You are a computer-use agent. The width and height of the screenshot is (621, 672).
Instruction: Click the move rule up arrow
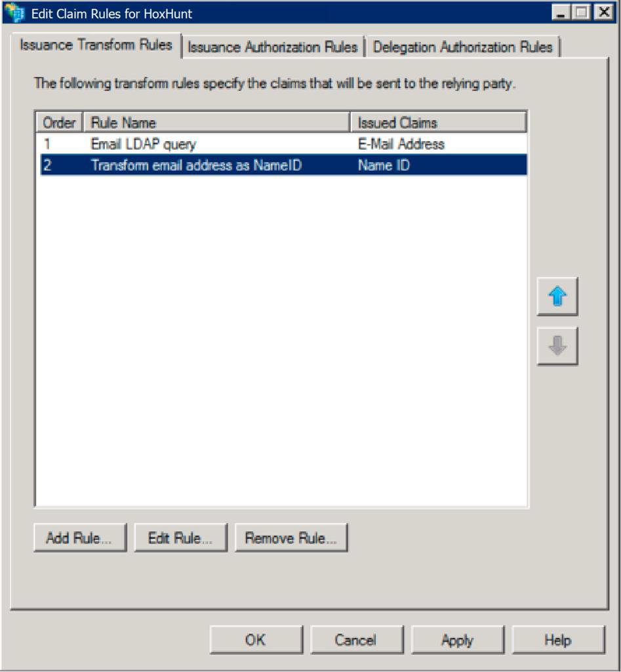557,297
